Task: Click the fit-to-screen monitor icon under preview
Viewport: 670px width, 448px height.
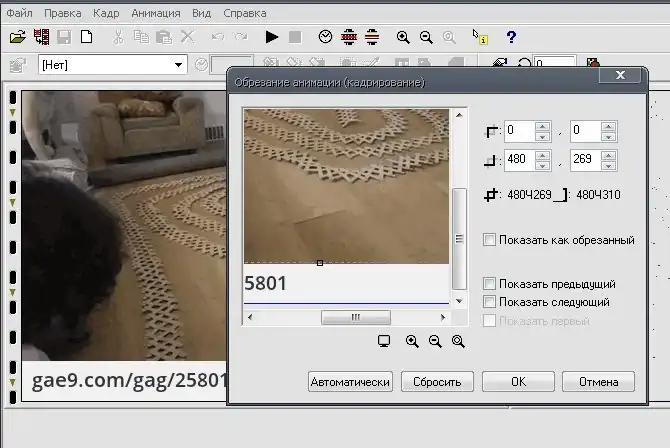Action: click(384, 341)
